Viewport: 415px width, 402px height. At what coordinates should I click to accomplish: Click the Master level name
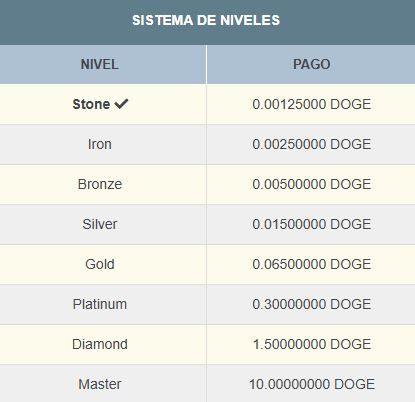click(100, 384)
